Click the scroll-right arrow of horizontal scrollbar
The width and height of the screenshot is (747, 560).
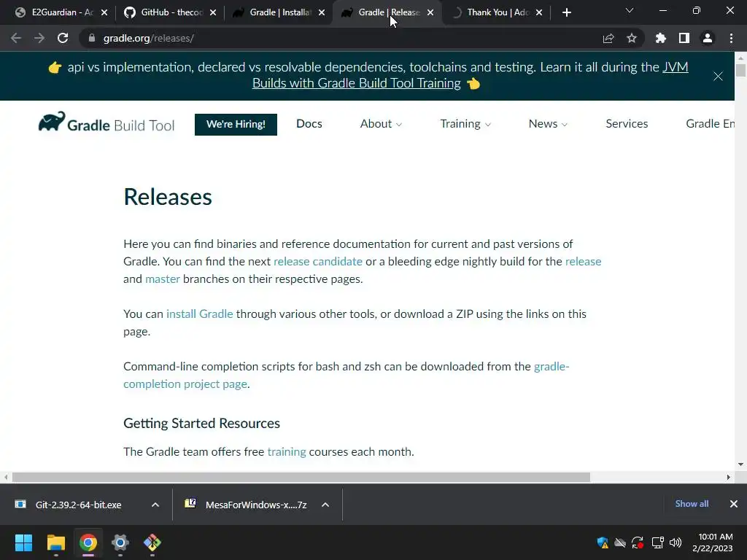tap(729, 477)
